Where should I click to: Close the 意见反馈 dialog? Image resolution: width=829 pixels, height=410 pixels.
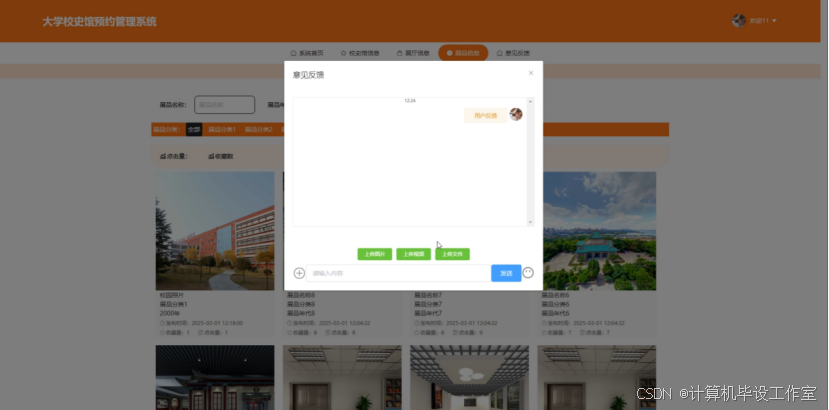pyautogui.click(x=531, y=73)
